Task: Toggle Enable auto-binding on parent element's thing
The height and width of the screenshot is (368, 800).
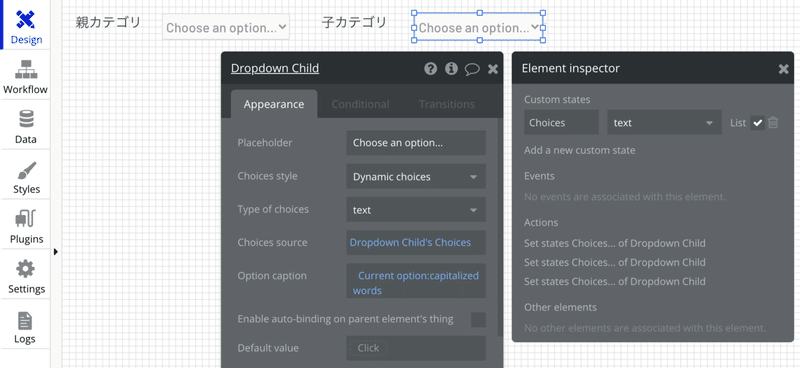Action: coord(478,320)
